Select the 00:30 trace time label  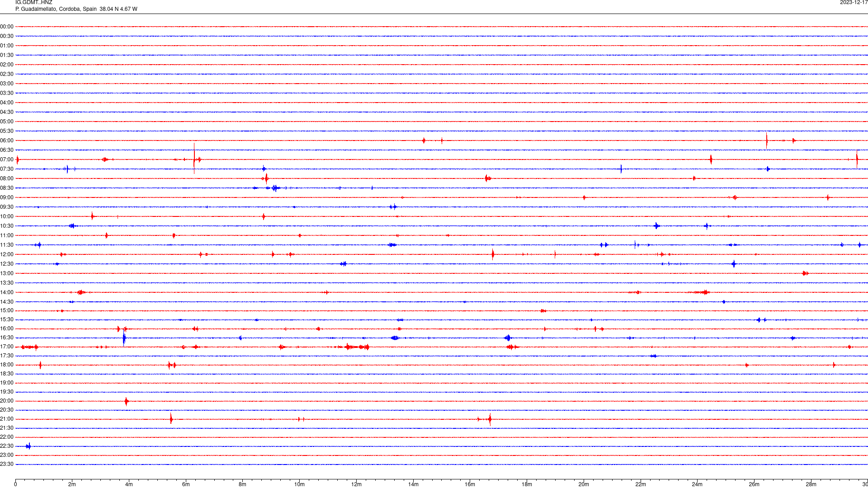click(x=7, y=36)
